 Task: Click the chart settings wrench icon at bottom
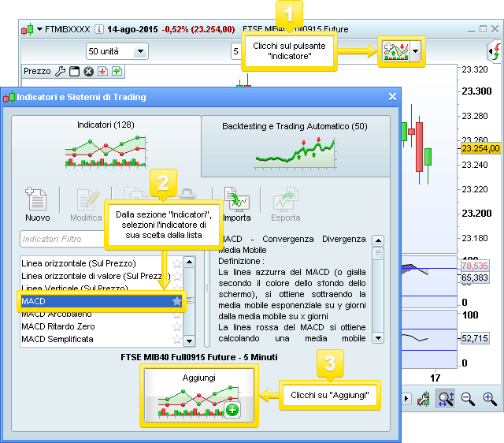[x=424, y=399]
